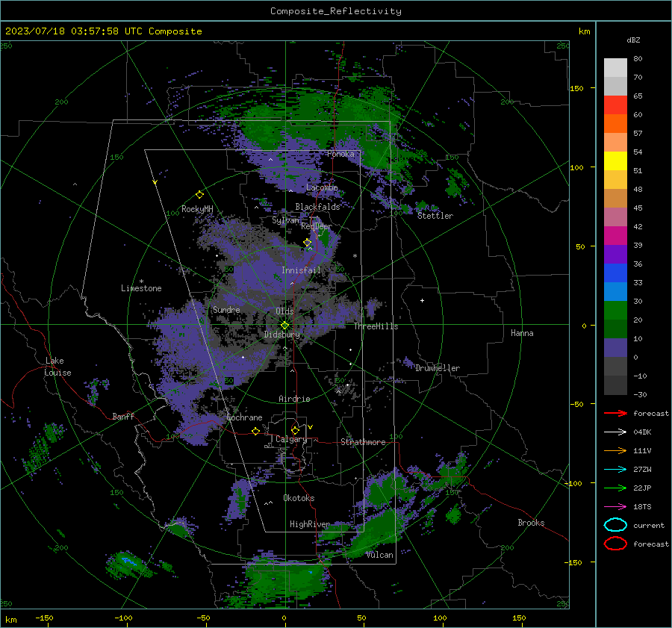Click the Sylvan label on map
Image resolution: width=672 pixels, height=628 pixels.
285,220
